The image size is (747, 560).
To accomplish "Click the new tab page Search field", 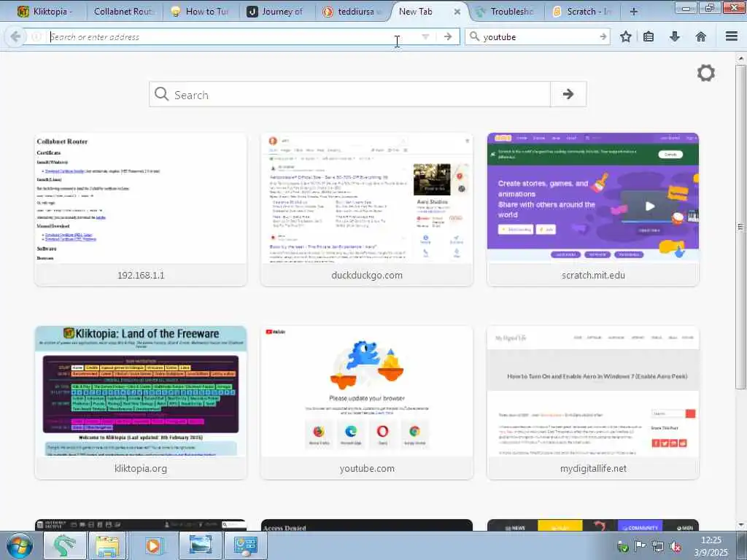I will [x=350, y=94].
